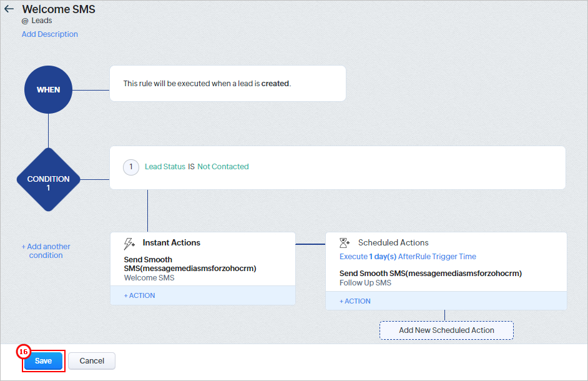Add an action under Scheduled Actions
Screen dimensions: 588x381
coord(355,301)
